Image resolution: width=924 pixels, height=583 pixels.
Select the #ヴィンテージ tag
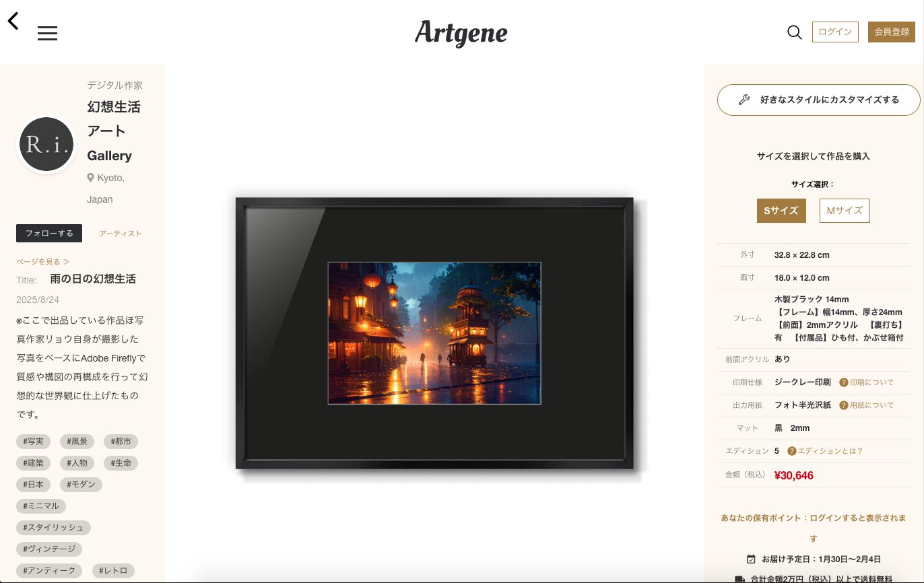(49, 549)
